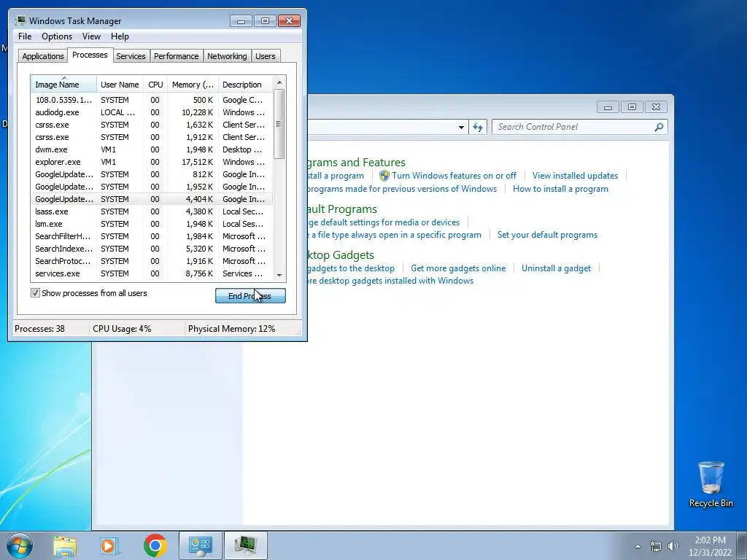Image resolution: width=747 pixels, height=560 pixels.
Task: Select the explorer.exe process row
Action: tap(152, 162)
